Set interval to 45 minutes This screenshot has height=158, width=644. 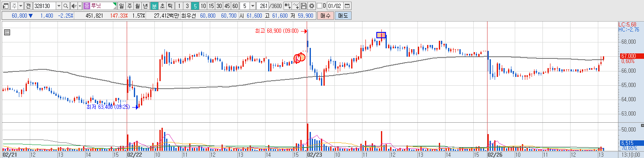[227, 6]
